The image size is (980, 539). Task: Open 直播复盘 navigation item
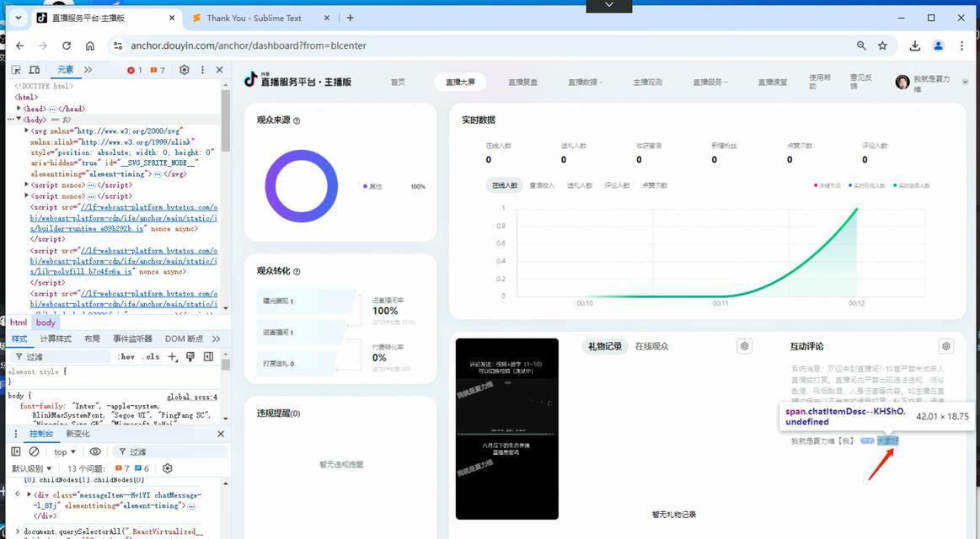click(x=522, y=82)
